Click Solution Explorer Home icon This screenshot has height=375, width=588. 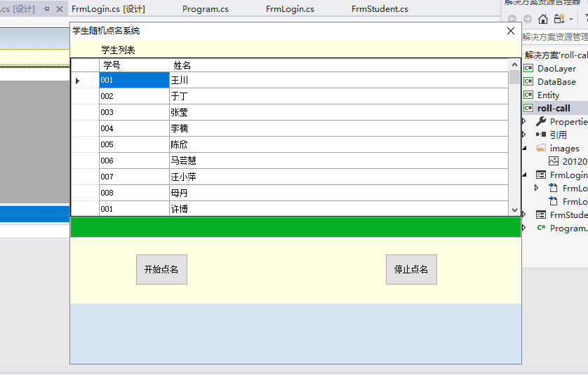(543, 18)
